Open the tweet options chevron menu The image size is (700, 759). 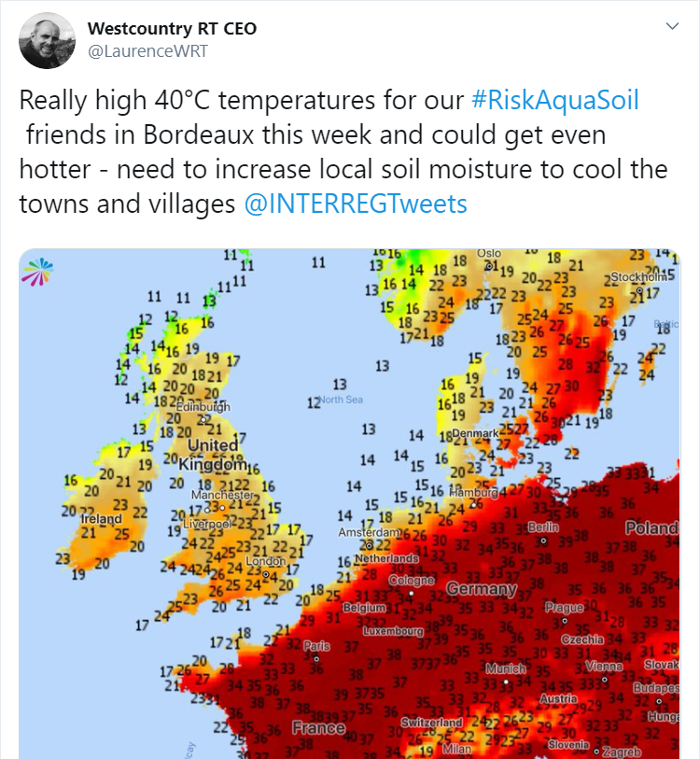tap(672, 26)
